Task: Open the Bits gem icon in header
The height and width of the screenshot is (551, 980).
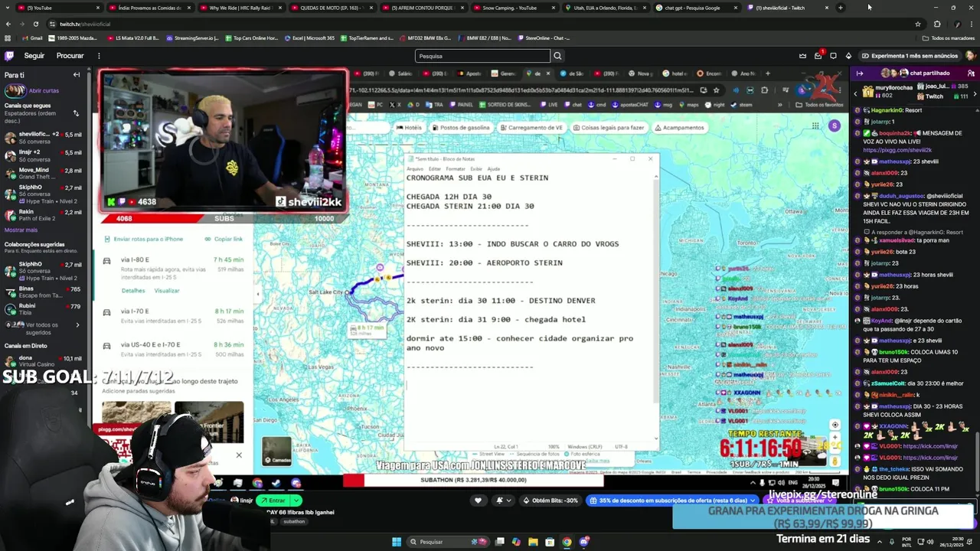Action: (x=848, y=56)
